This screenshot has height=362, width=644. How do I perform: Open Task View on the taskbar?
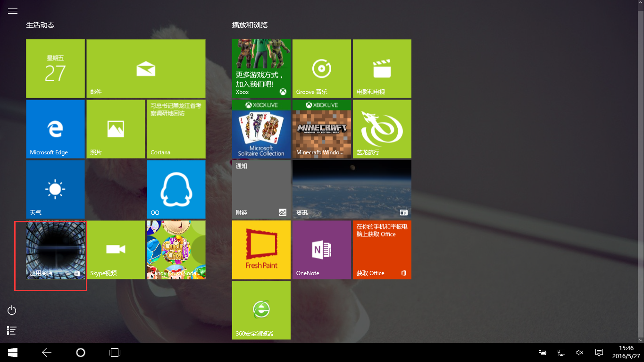(115, 353)
